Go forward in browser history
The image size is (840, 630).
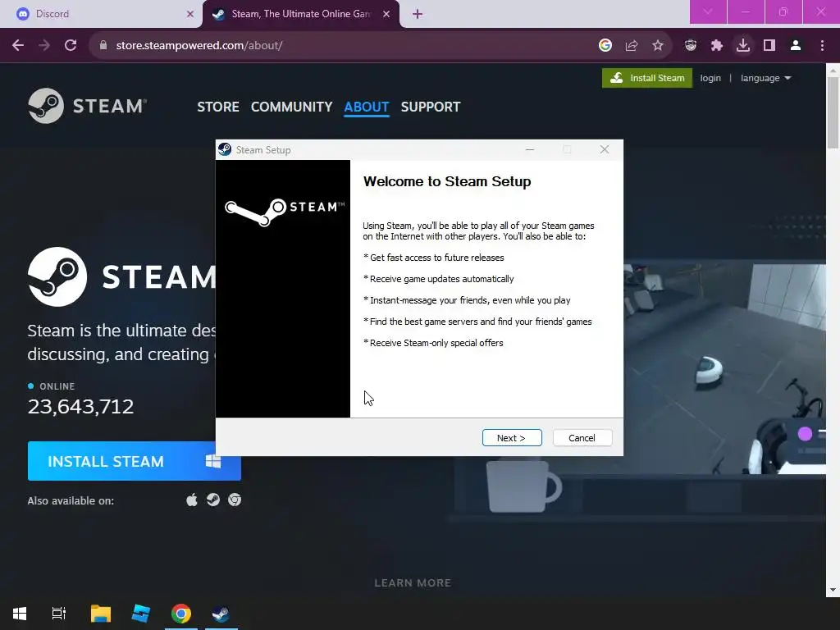[x=44, y=46]
